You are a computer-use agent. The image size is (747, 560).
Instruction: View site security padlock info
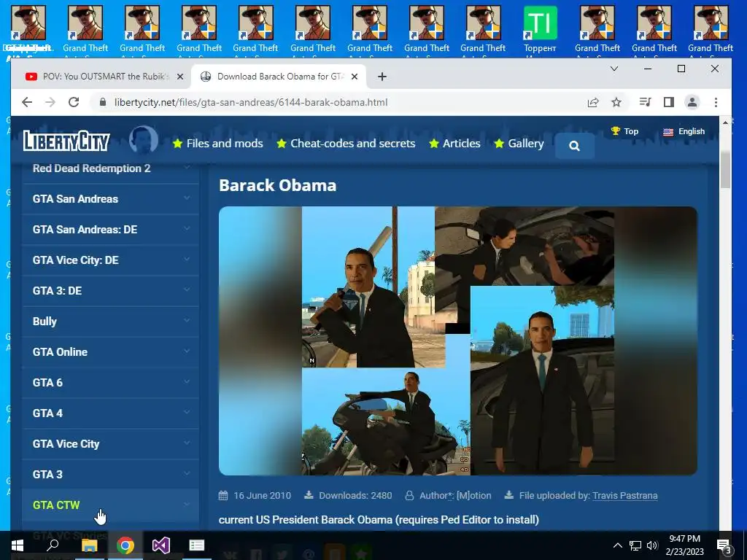(102, 102)
